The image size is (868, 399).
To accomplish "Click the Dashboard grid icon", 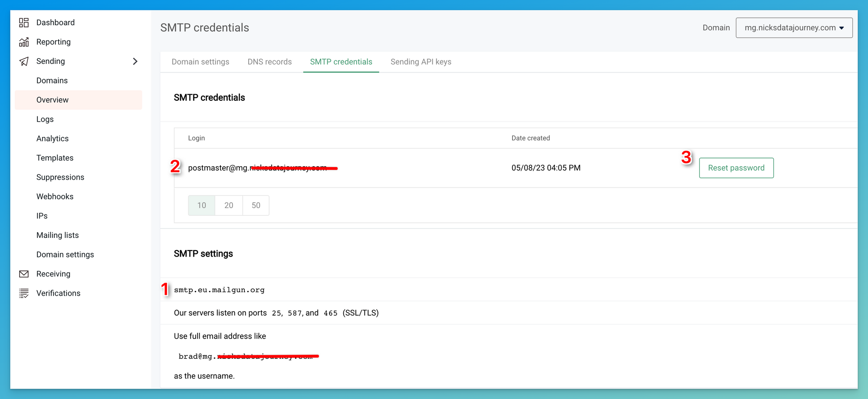I will 24,23.
